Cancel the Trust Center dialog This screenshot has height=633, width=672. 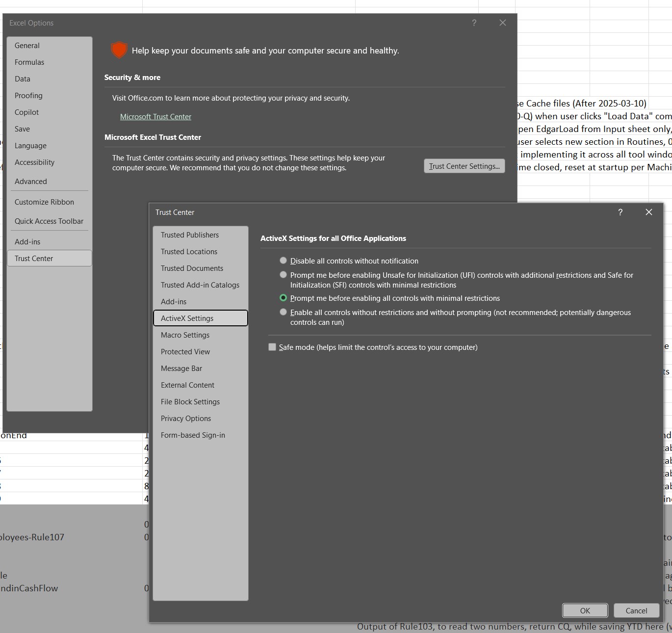[x=636, y=610]
